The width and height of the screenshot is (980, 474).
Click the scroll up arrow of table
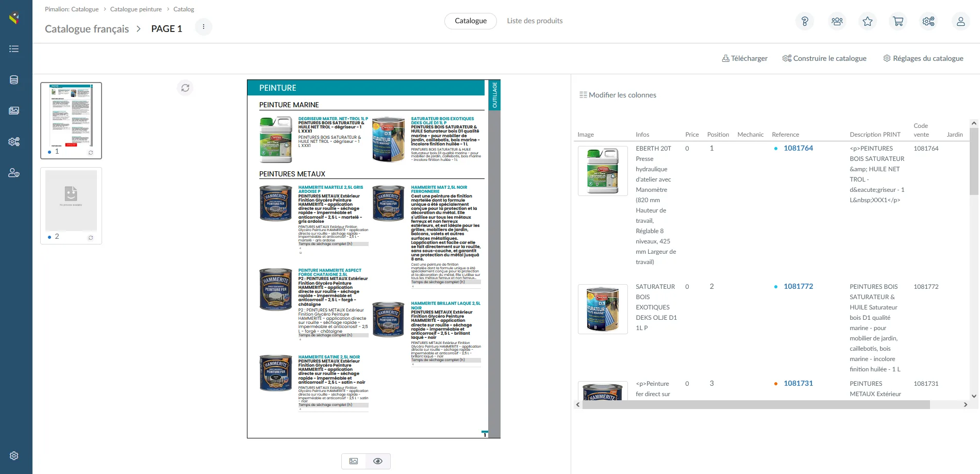[x=974, y=123]
